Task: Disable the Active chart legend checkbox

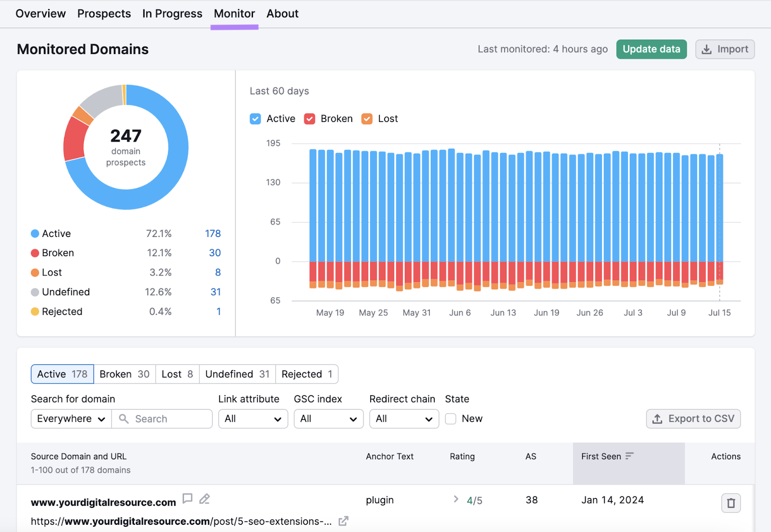Action: 255,118
